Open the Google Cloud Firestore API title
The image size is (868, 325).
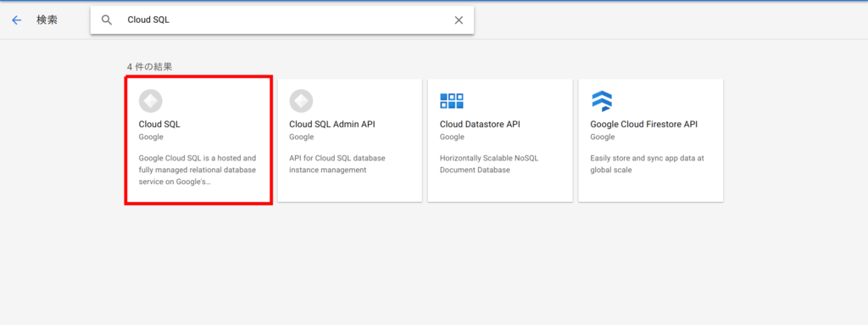(x=644, y=124)
